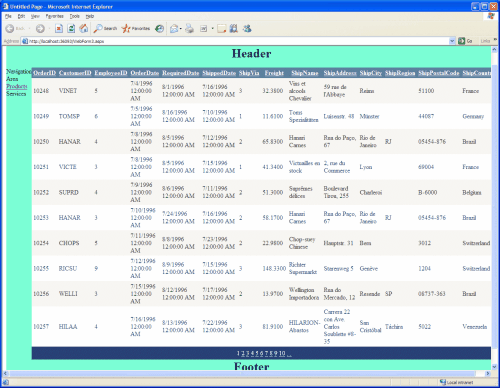Open the address bar dropdown list

(452, 41)
